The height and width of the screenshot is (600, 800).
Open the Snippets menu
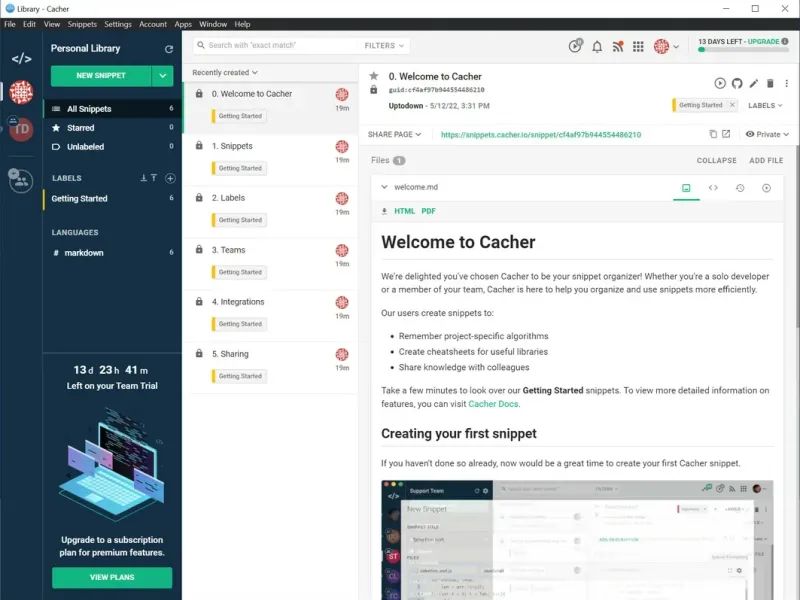(82, 24)
